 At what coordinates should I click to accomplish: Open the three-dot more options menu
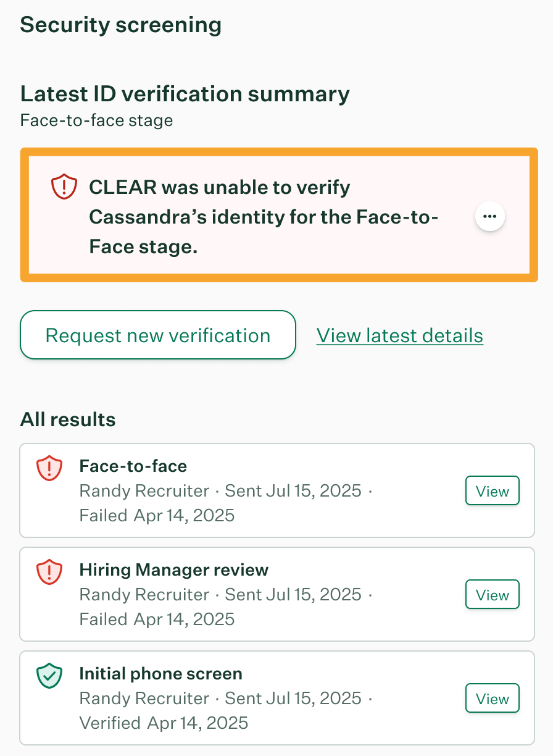point(490,217)
